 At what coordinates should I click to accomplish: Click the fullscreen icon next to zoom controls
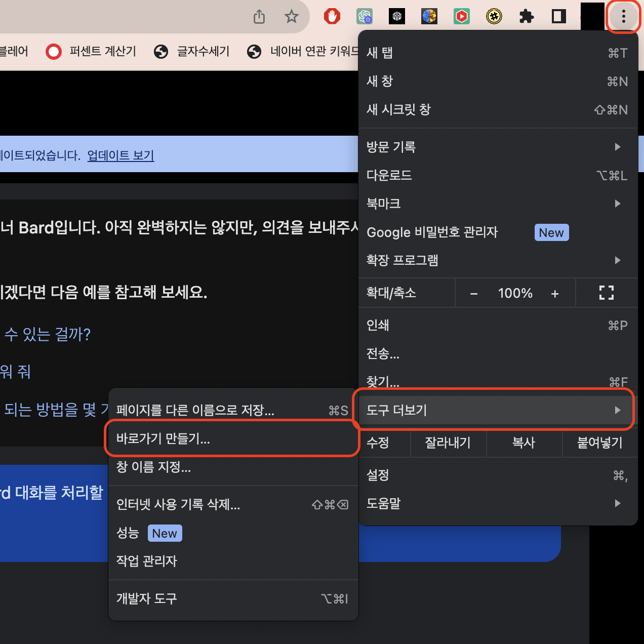606,293
